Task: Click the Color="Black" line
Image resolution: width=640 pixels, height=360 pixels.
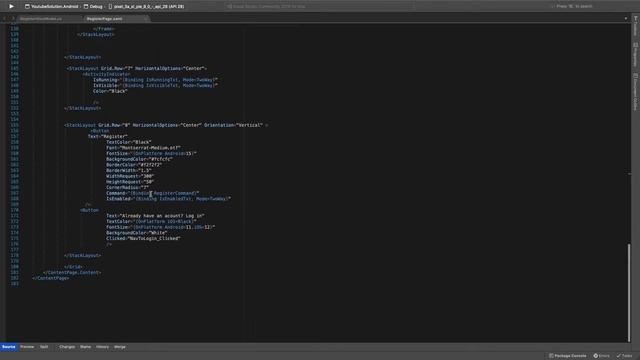Action: [x=110, y=91]
